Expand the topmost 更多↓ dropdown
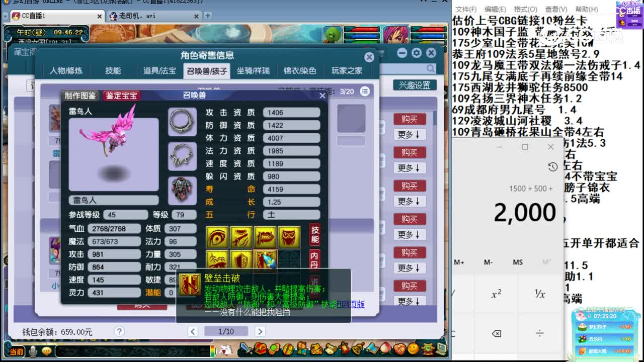644x362 pixels. point(410,134)
